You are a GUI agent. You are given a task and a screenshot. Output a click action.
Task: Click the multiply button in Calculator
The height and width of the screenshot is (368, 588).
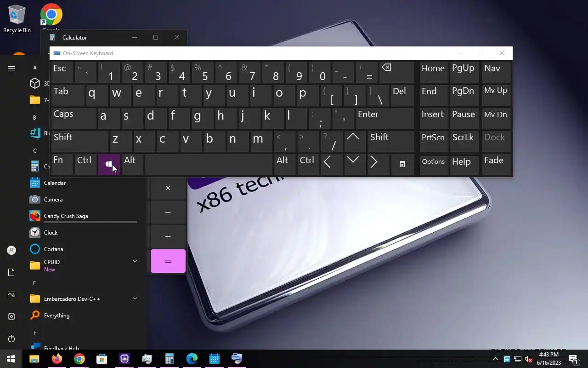click(168, 188)
